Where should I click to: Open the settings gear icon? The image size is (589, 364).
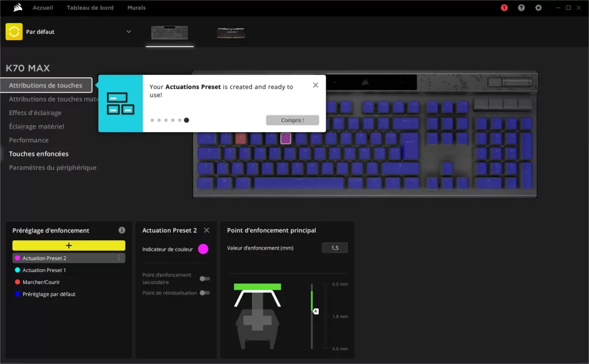[538, 7]
